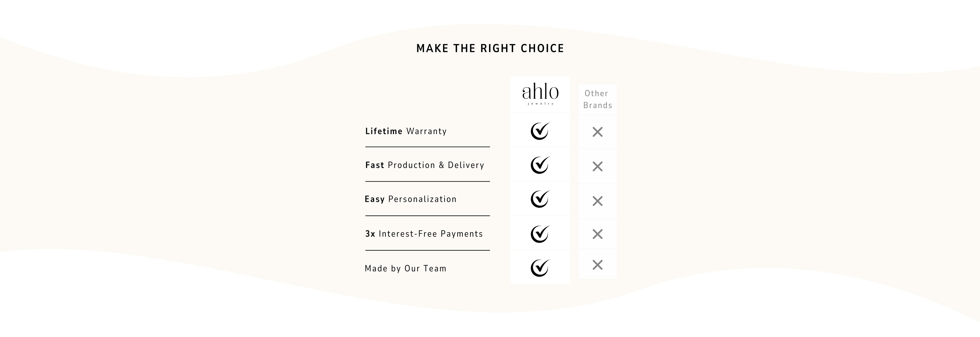
Task: Select the Fast Production & Delivery label
Action: tap(424, 165)
